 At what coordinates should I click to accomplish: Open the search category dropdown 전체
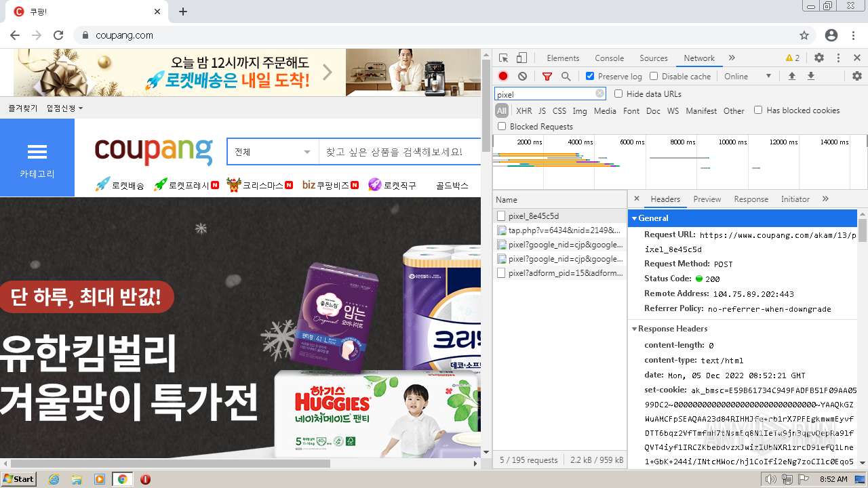pos(273,152)
